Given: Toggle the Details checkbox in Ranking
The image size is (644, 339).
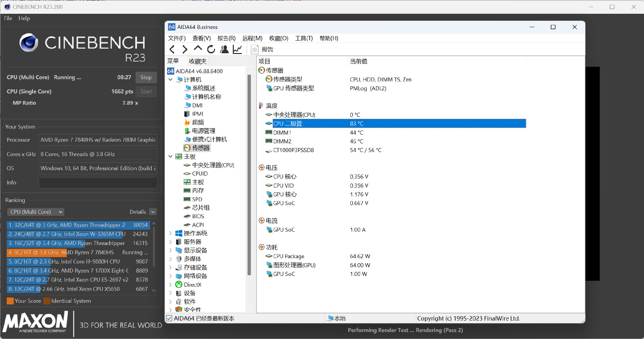Looking at the screenshot, I should tap(153, 212).
